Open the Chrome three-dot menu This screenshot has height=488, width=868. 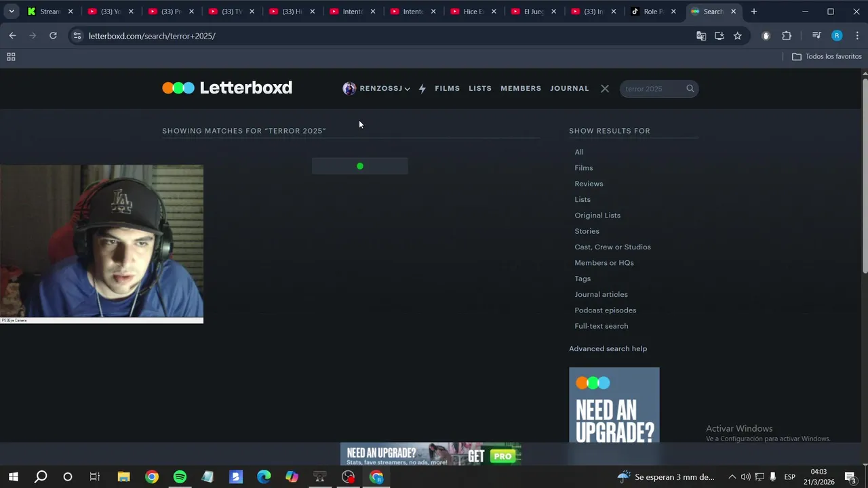point(857,36)
